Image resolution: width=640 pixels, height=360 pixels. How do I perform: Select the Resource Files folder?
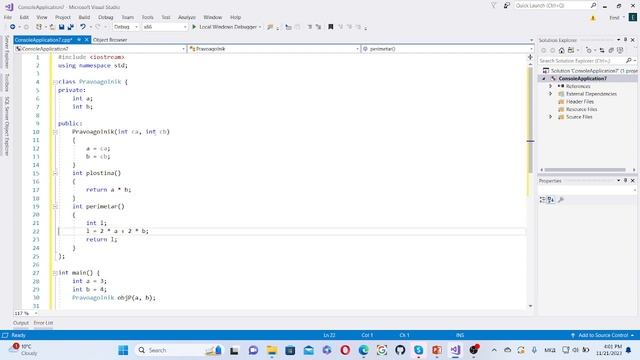(581, 109)
